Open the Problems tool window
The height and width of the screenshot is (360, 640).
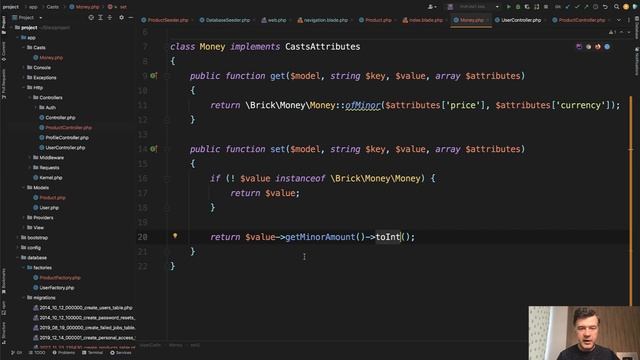pos(64,353)
